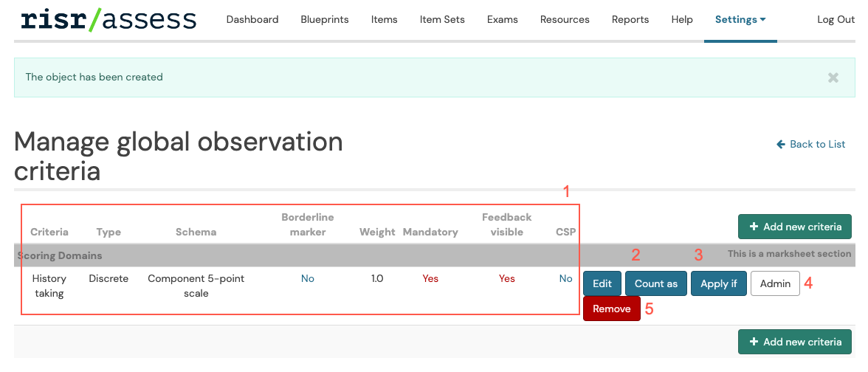Dismiss the 'object has been created' alert

coord(833,77)
